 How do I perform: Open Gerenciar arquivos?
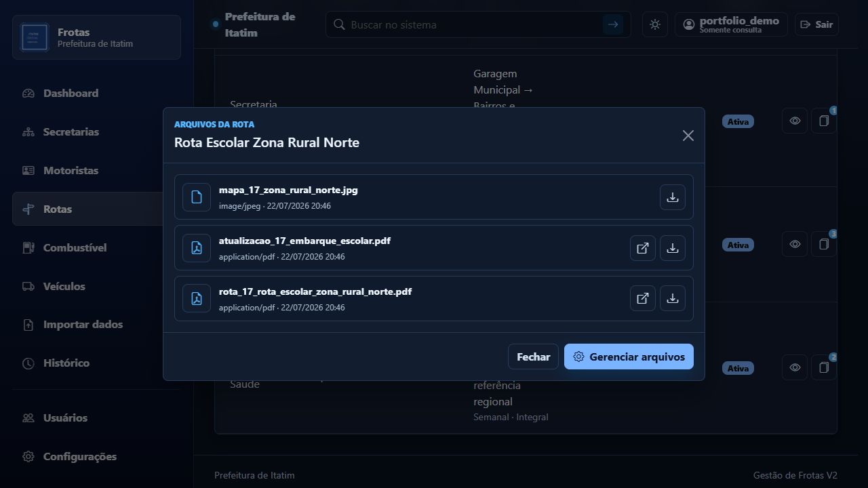click(x=629, y=357)
